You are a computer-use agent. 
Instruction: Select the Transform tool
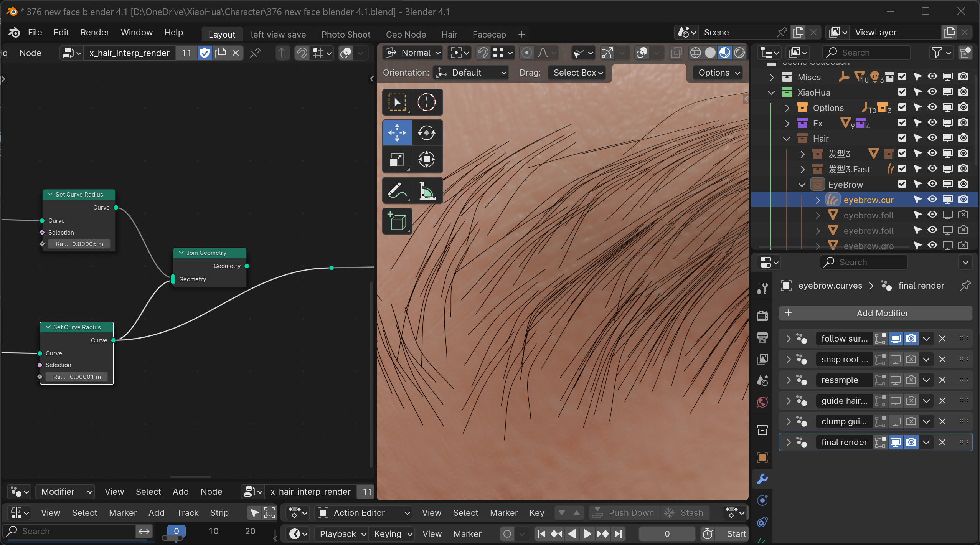click(427, 159)
